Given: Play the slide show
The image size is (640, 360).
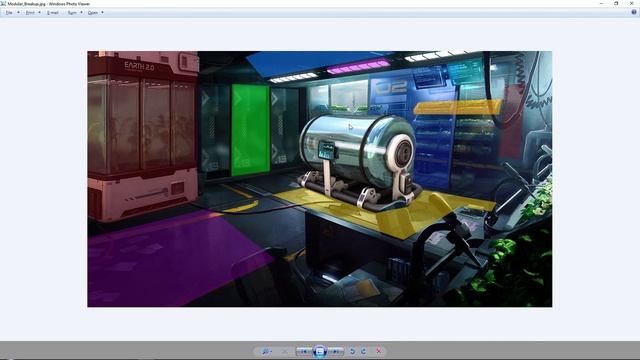Looking at the screenshot, I should point(320,351).
